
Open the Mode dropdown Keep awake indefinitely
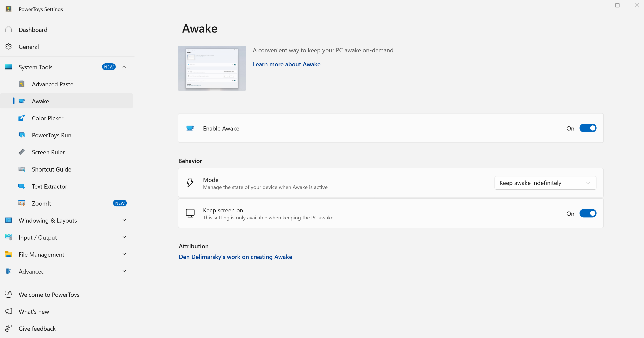tap(545, 183)
